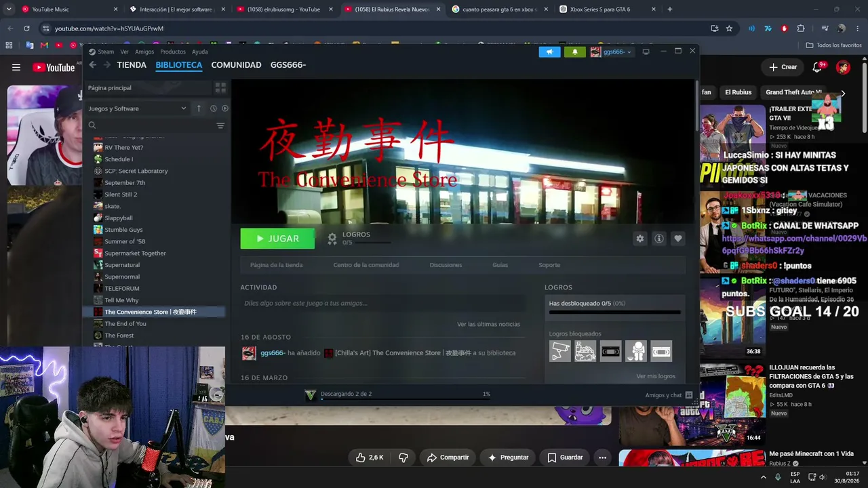The image size is (868, 488).
Task: Bookmark this page with the star icon
Action: pyautogui.click(x=729, y=28)
